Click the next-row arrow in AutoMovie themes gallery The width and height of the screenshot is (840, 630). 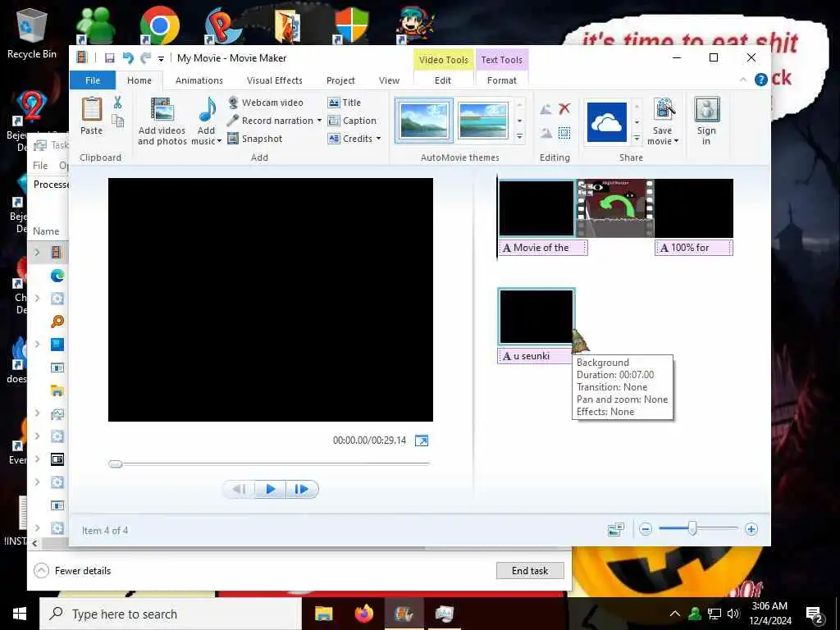[519, 121]
